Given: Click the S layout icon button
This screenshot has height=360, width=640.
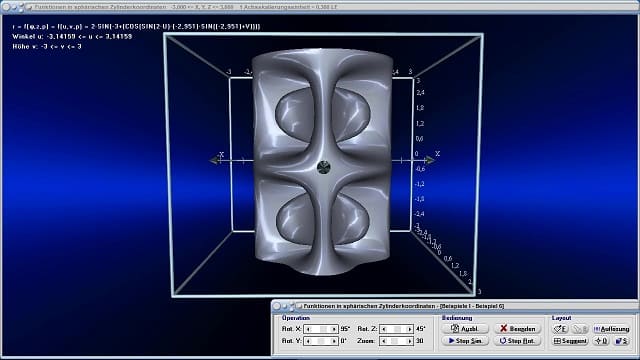Looking at the screenshot, I should 622,341.
